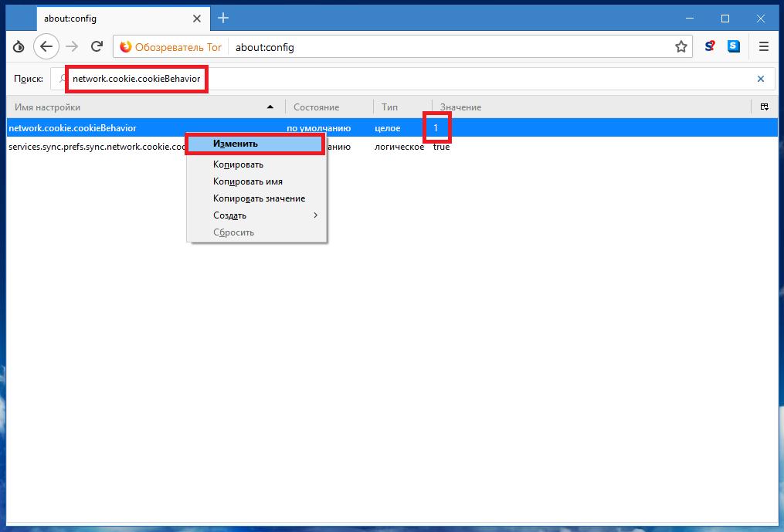Clear the search field with X
This screenshot has width=784, height=532.
(761, 79)
